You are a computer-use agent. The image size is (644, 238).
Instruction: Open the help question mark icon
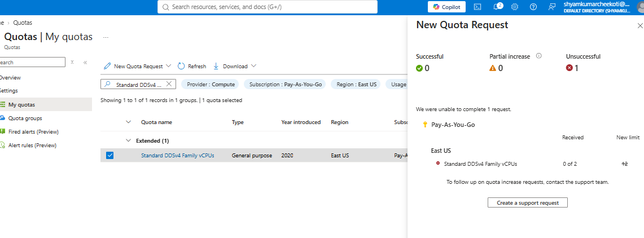533,7
